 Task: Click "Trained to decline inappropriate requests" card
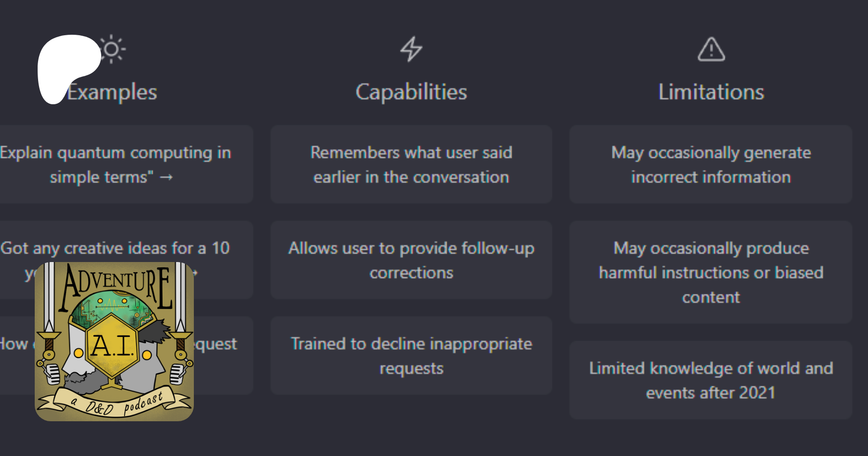pyautogui.click(x=411, y=356)
